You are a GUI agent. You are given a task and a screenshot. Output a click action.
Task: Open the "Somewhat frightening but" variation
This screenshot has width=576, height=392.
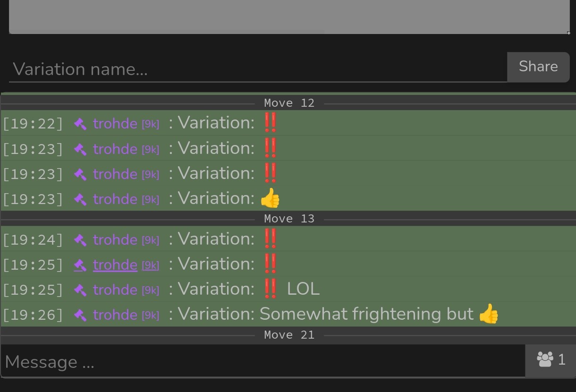[366, 314]
